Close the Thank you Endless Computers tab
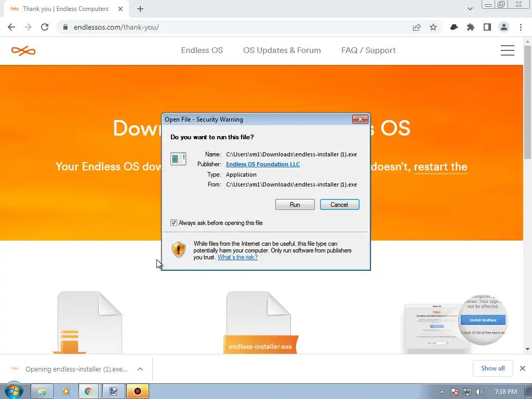The image size is (532, 399). 121,9
